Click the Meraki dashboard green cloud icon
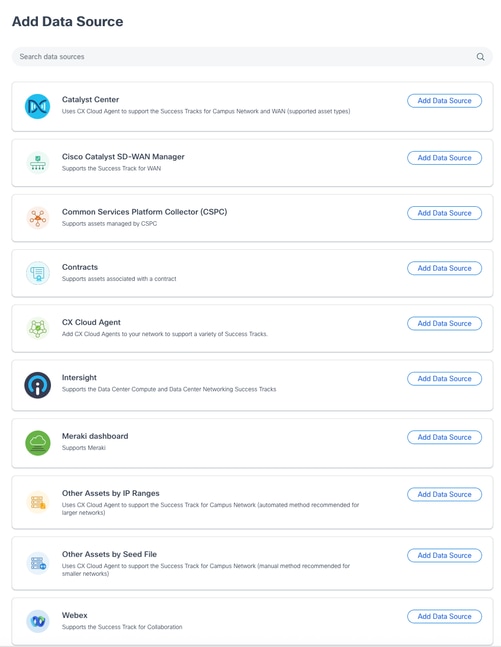 (x=38, y=443)
